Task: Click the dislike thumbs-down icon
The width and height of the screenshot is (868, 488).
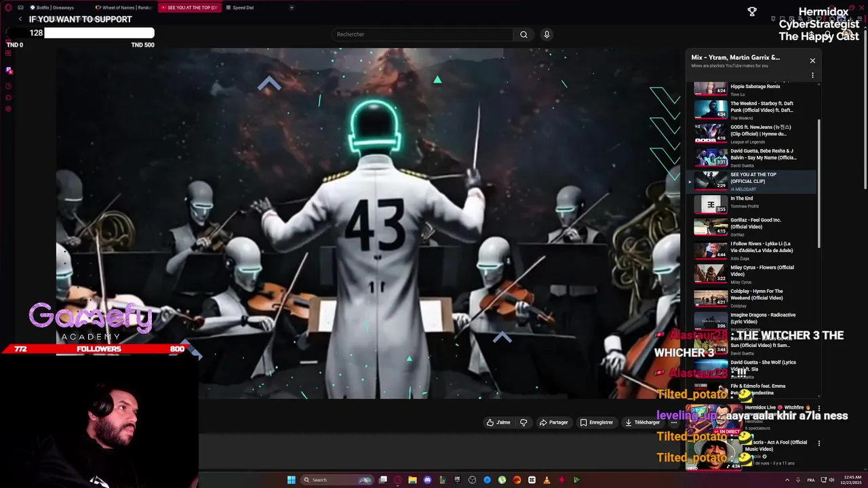Action: click(x=524, y=422)
